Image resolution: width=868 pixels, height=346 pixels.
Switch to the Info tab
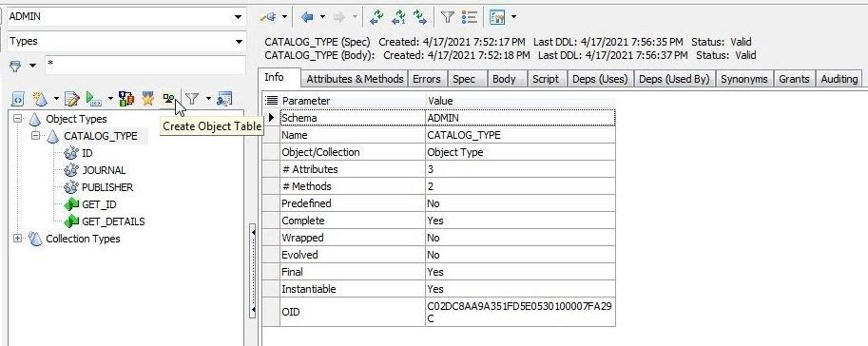[x=280, y=78]
